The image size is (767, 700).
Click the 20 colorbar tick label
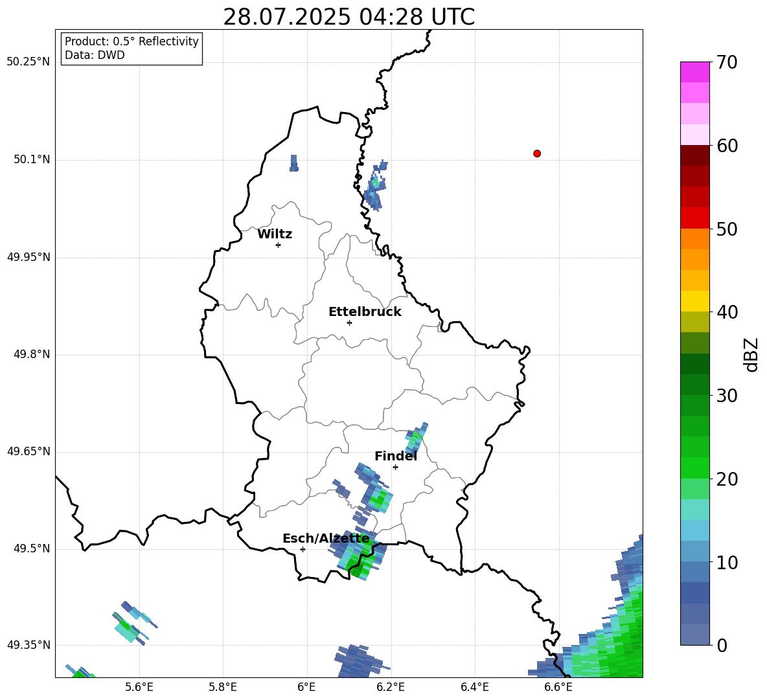[x=727, y=479]
